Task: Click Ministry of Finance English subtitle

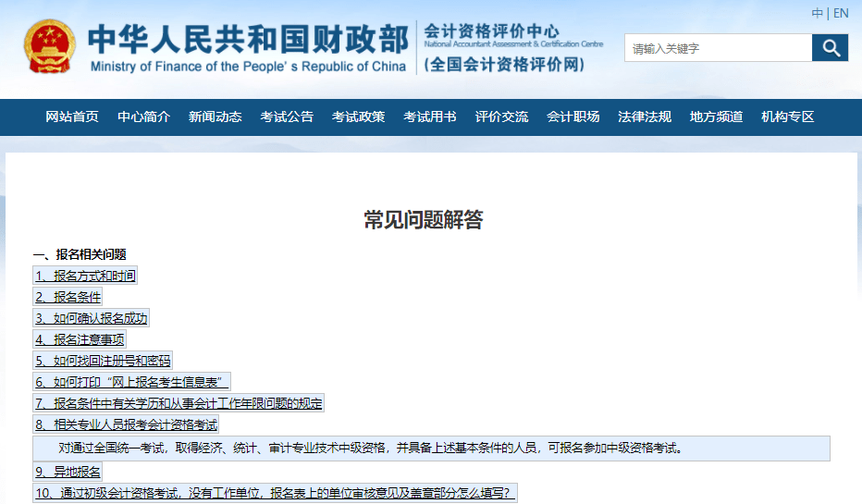Action: (x=248, y=67)
